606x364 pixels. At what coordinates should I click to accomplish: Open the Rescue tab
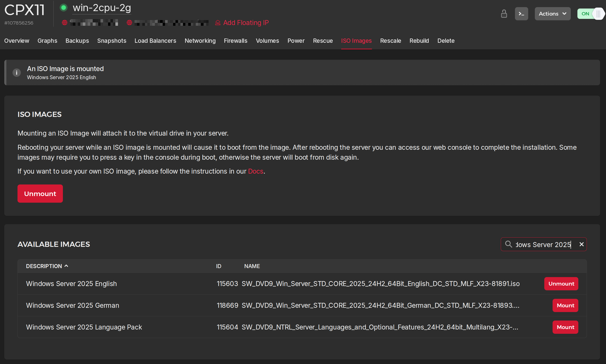point(323,41)
